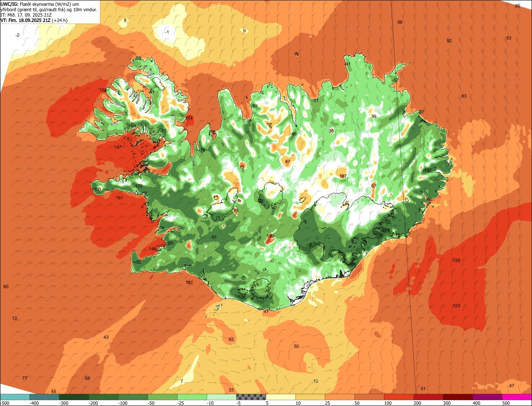The image size is (532, 406).
Task: Click the map value -2 in the top-left sea
Action: (x=17, y=35)
